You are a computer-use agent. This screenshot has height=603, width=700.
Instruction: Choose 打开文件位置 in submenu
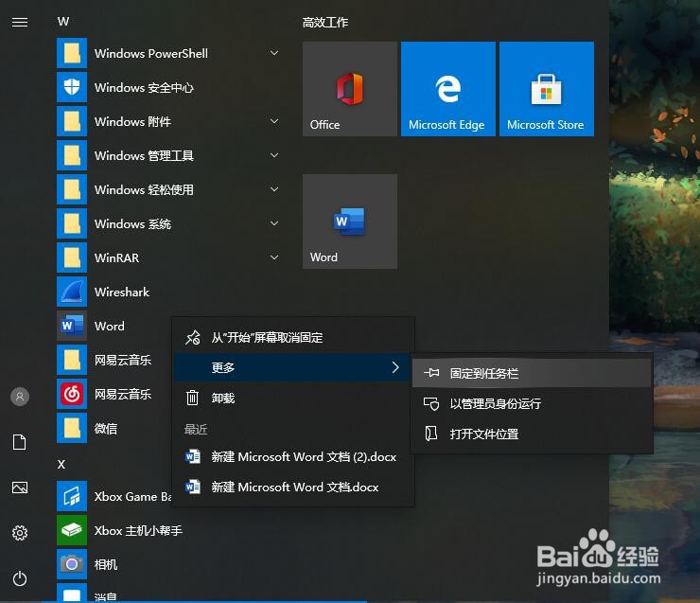[x=532, y=434]
